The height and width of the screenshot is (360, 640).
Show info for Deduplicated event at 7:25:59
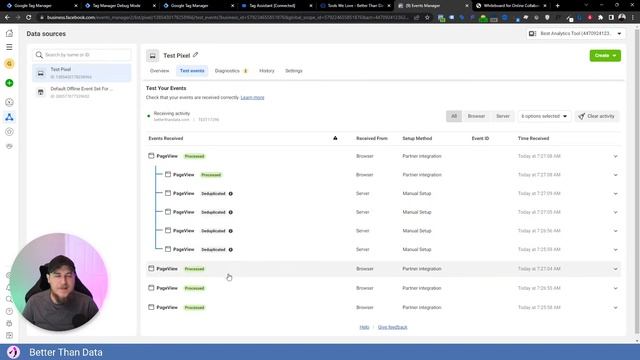pos(231,249)
